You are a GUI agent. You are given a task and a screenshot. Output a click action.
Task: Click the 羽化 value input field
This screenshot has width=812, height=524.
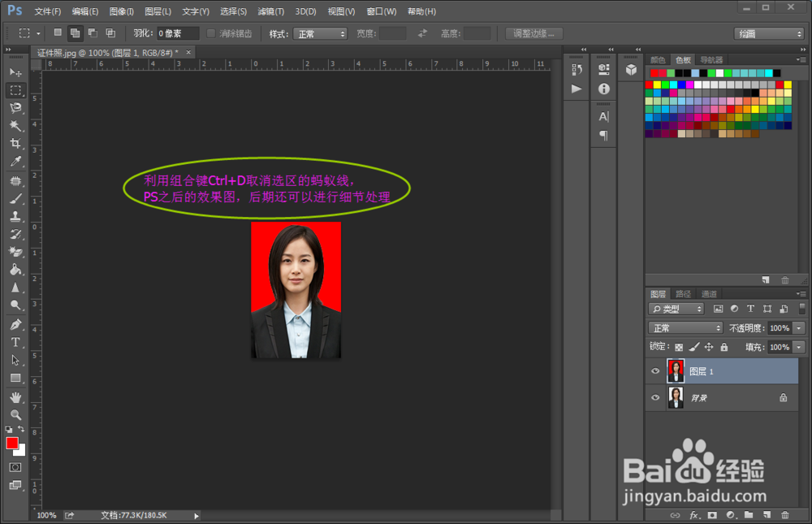point(177,33)
